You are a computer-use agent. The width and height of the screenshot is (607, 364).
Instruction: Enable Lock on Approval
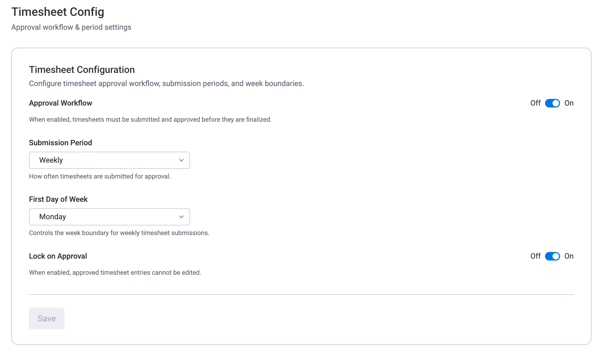pos(552,256)
